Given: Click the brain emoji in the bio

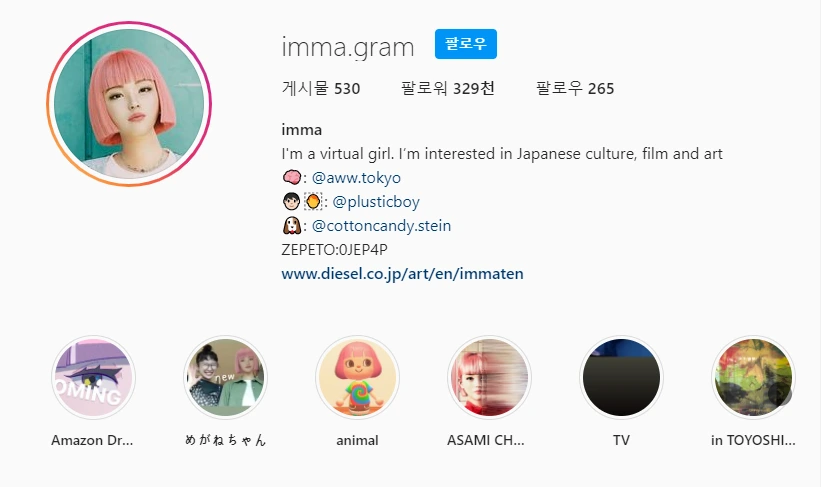Looking at the screenshot, I should point(292,178).
